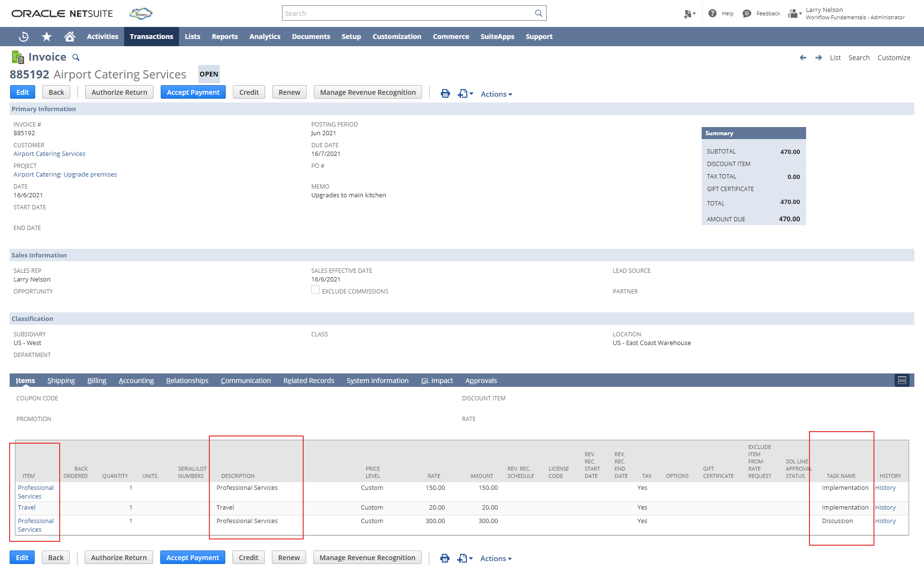This screenshot has height=576, width=924.
Task: Go to previous record with left arrow
Action: tap(803, 58)
